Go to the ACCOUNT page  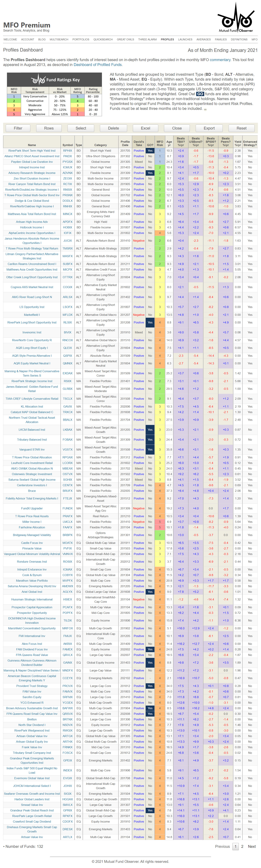pos(28,39)
